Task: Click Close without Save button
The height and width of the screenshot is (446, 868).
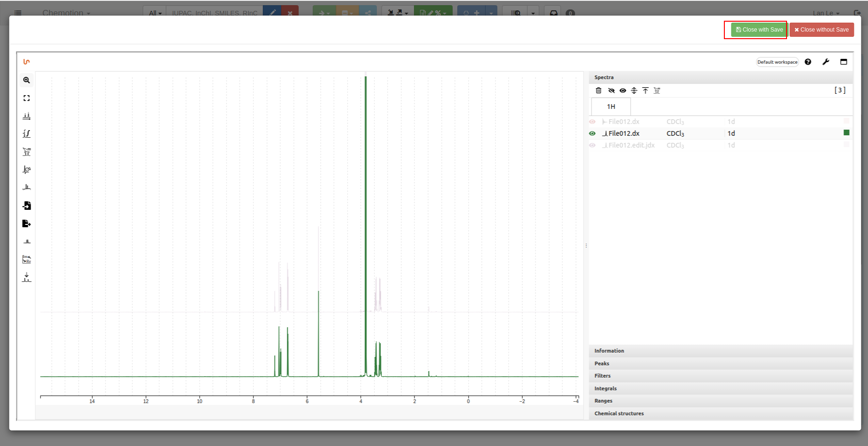Action: click(x=821, y=30)
